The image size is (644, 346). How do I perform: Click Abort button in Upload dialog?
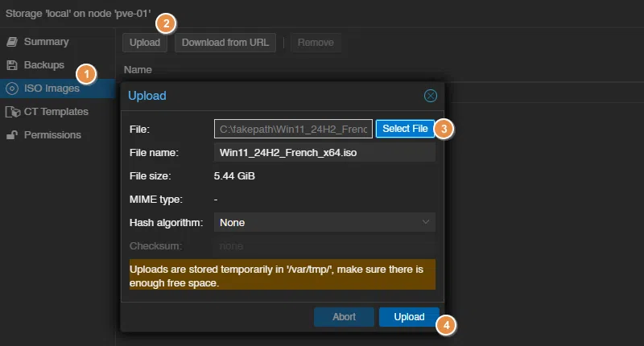[344, 317]
